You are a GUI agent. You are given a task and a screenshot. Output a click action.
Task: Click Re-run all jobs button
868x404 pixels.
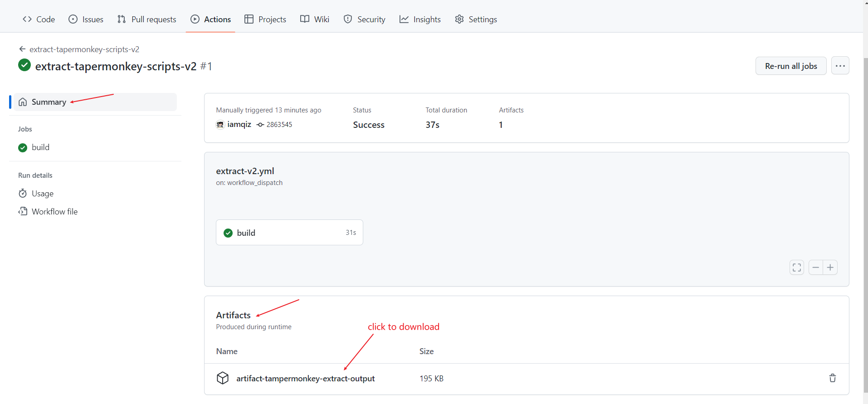pyautogui.click(x=791, y=66)
